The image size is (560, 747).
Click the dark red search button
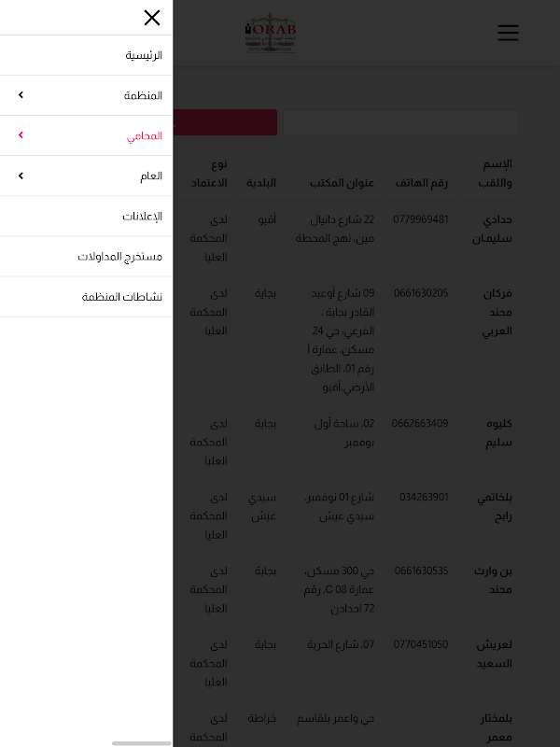pos(225,122)
